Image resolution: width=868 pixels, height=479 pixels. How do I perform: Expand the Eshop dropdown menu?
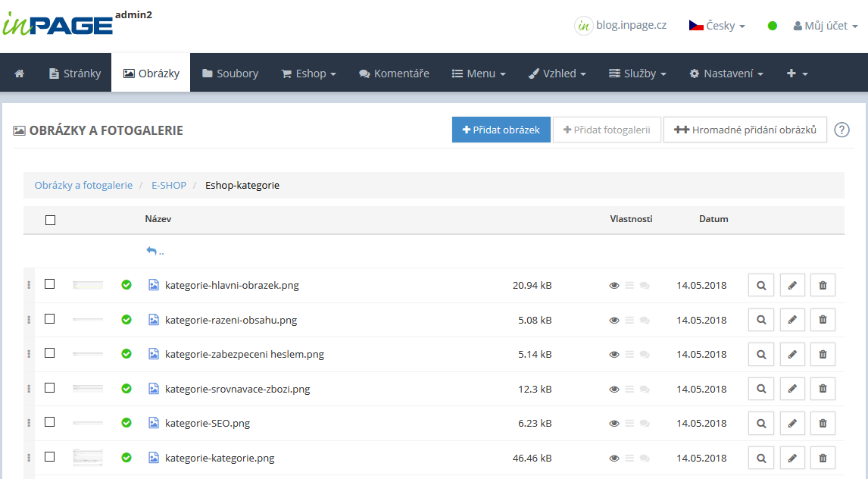[x=308, y=74]
